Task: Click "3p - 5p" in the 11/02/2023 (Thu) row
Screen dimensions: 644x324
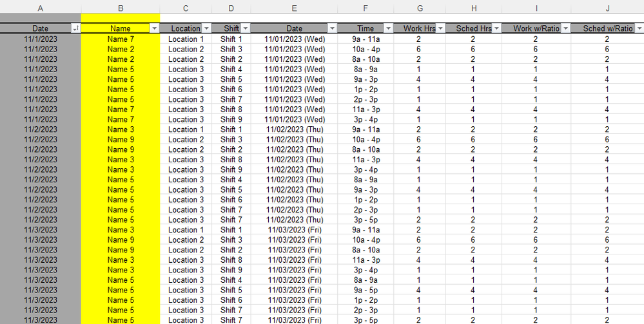Action: point(366,220)
